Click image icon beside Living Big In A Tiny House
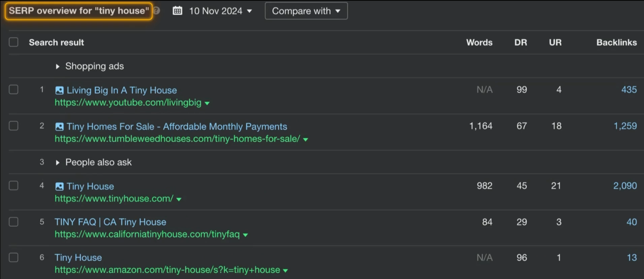The width and height of the screenshot is (644, 279). point(59,90)
